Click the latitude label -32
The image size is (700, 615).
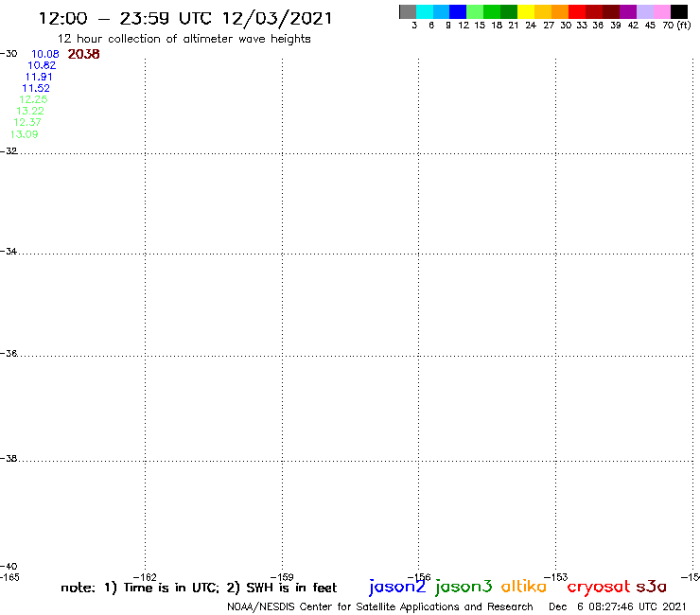[9, 151]
